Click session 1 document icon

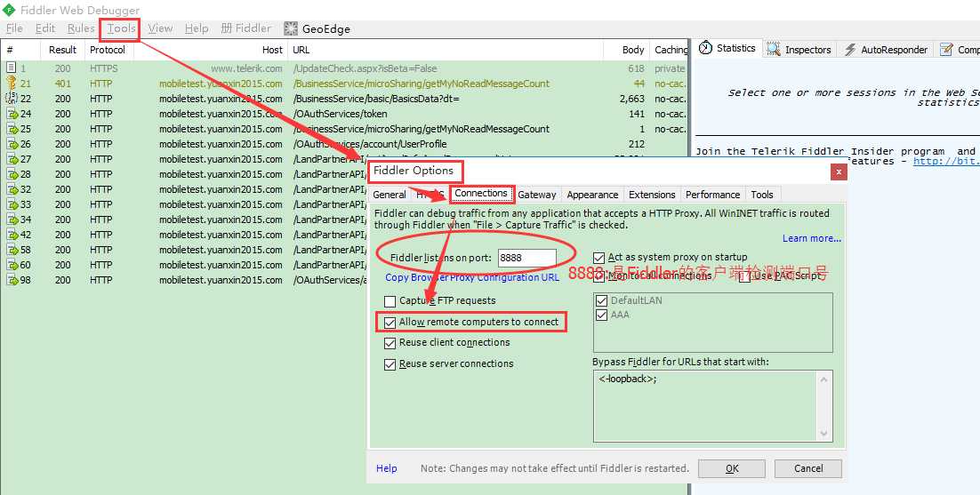[12, 68]
